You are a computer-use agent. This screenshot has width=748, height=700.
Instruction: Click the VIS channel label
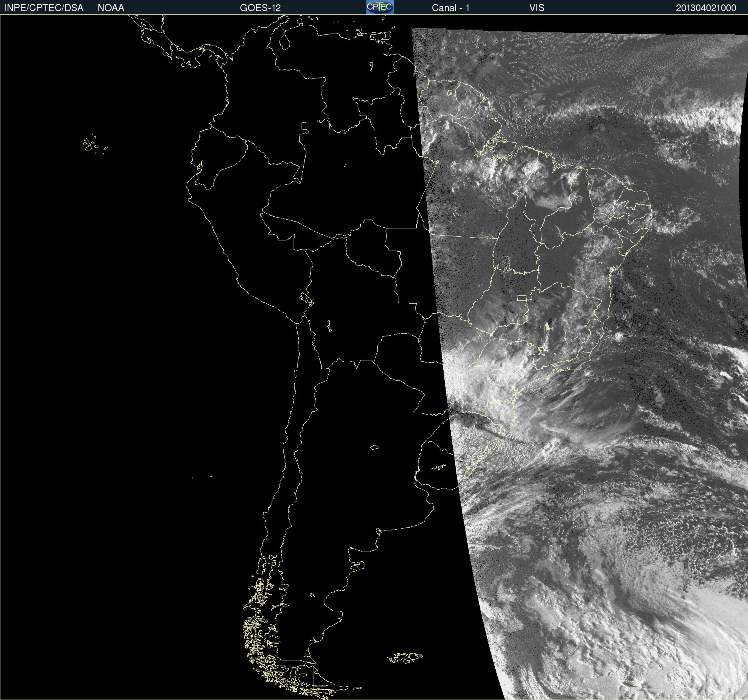click(x=536, y=8)
